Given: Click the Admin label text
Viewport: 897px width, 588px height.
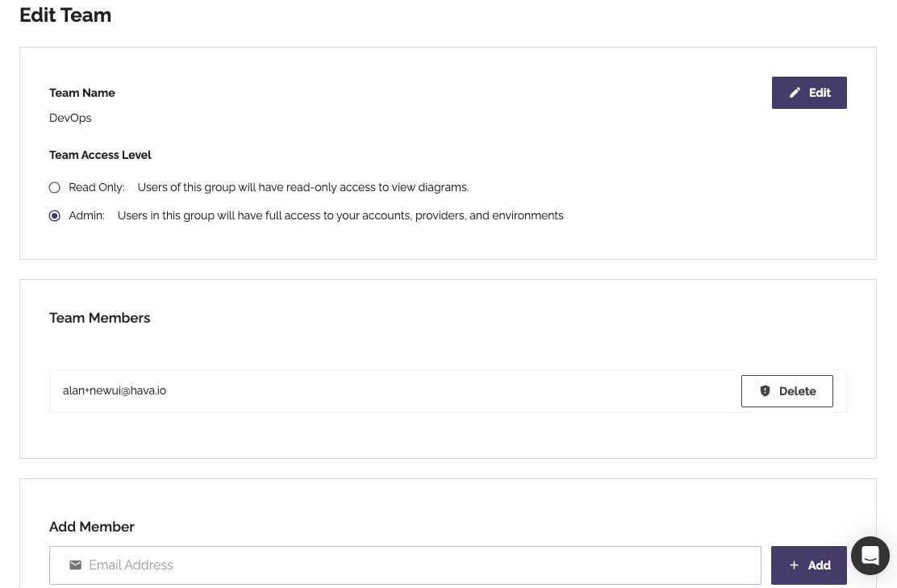Looking at the screenshot, I should click(87, 215).
